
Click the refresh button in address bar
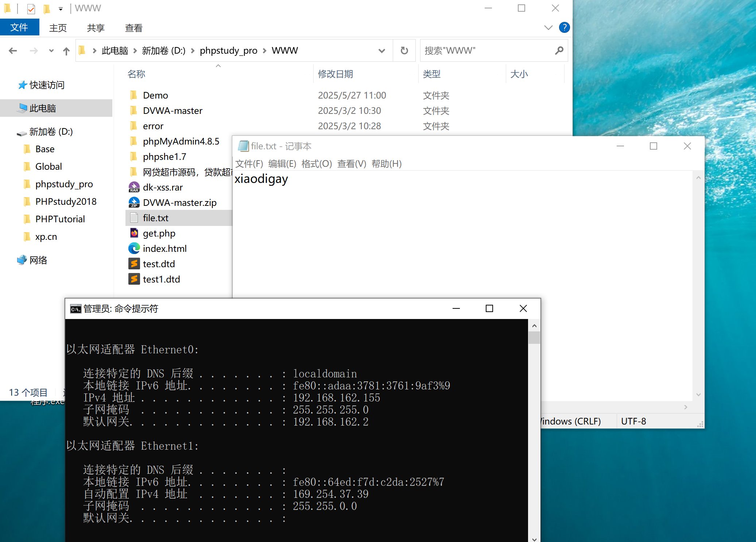click(404, 50)
